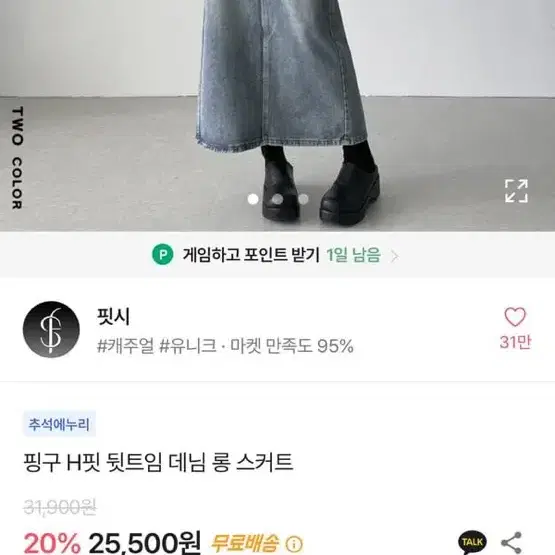Tap #유니크 hashtag
The height and width of the screenshot is (555, 555).
tap(188, 345)
